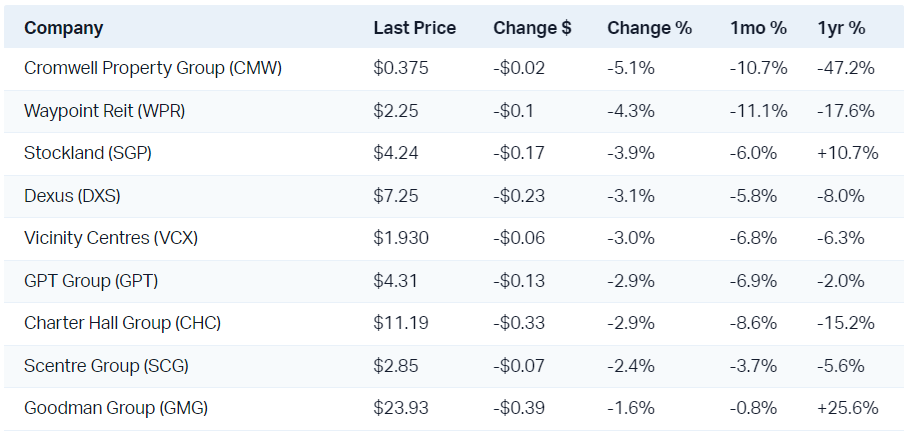Click the Change $ column header

point(532,28)
